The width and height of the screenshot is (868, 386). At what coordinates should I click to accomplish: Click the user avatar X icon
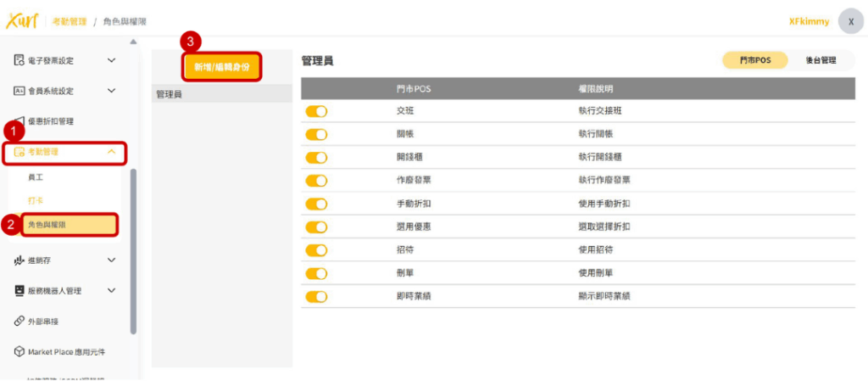850,21
